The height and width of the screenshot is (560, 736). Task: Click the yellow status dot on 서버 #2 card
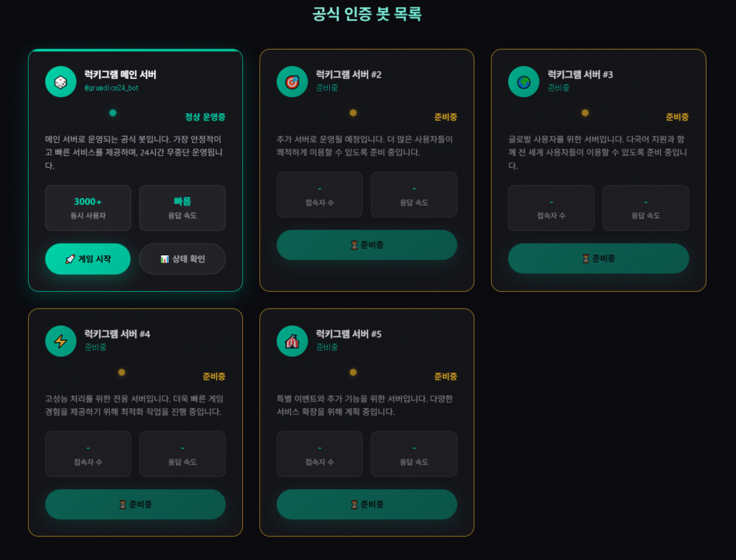tap(353, 113)
